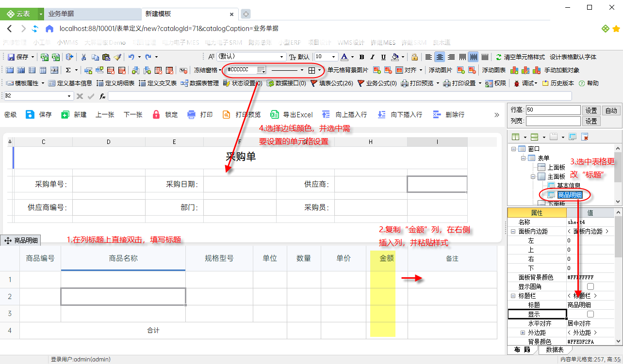623x364 pixels.
Task: Click the add floating chart icon
Action: pyautogui.click(x=514, y=70)
